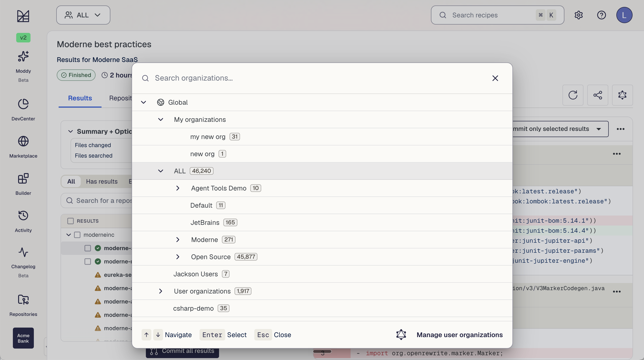The width and height of the screenshot is (644, 360).
Task: Switch to the Results tab
Action: 80,98
